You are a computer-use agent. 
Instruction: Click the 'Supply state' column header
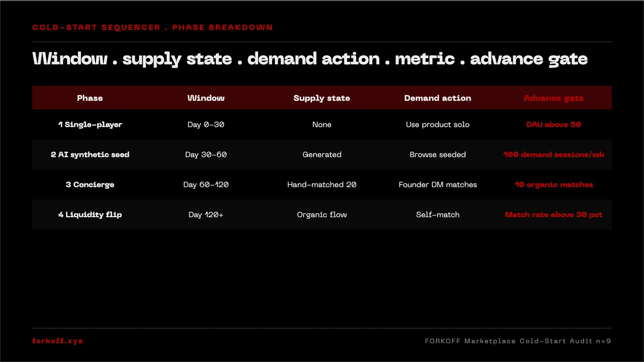[x=322, y=98]
